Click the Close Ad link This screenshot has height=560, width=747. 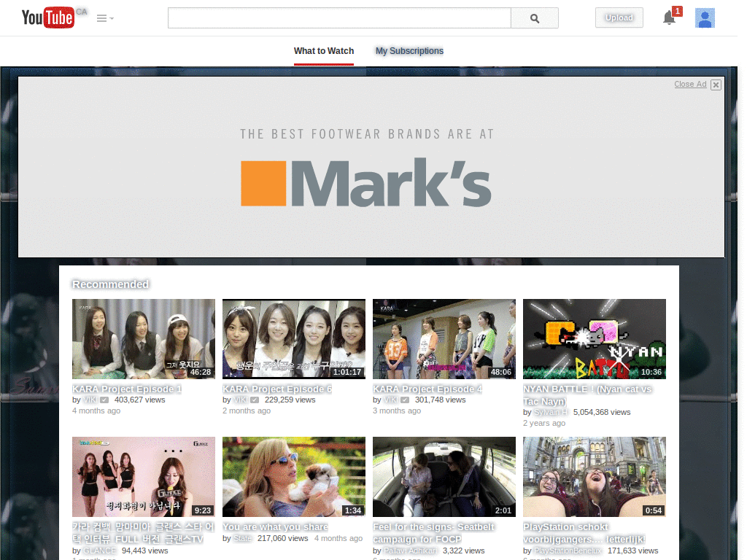point(690,85)
